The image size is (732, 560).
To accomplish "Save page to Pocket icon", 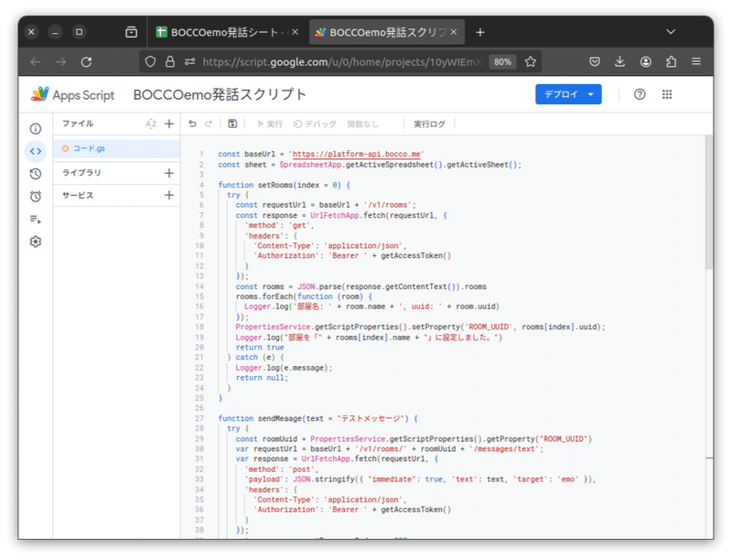I will pyautogui.click(x=594, y=61).
